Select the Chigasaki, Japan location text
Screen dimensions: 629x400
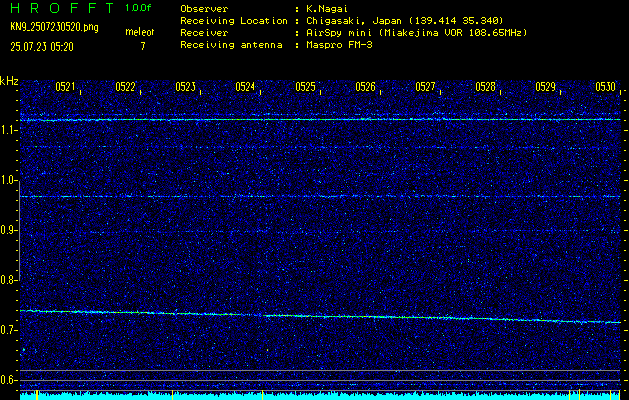404,20
